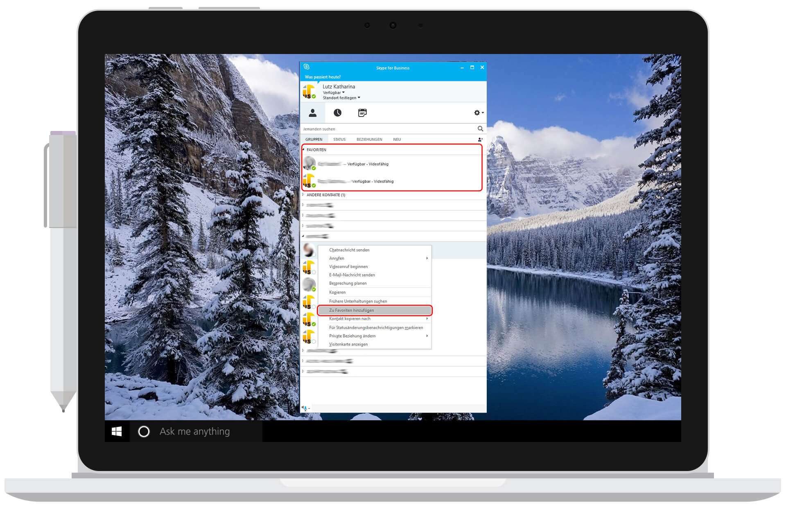This screenshot has width=786, height=532.
Task: Click the Windows Start button
Action: pyautogui.click(x=117, y=431)
